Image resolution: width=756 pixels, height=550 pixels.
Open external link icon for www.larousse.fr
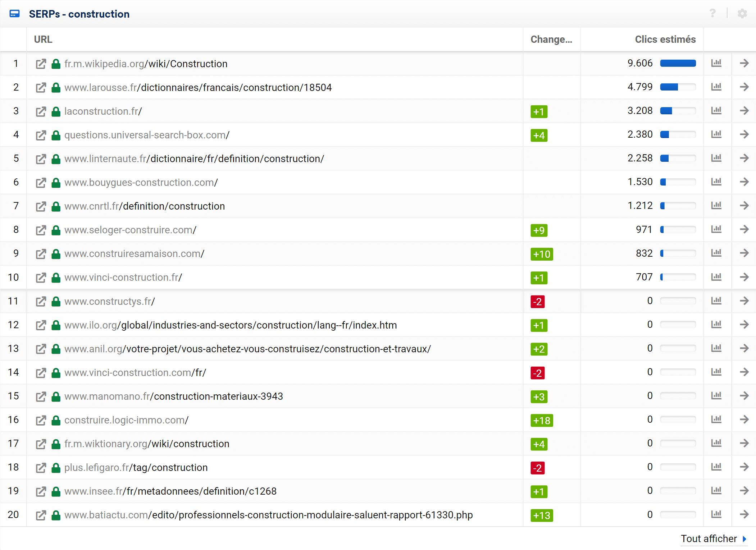coord(41,87)
